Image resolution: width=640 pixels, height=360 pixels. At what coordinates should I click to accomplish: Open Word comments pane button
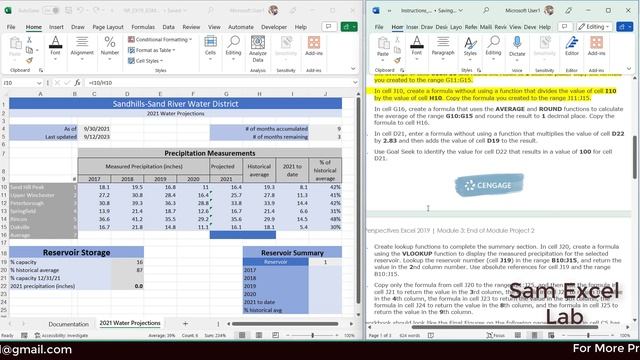click(564, 27)
